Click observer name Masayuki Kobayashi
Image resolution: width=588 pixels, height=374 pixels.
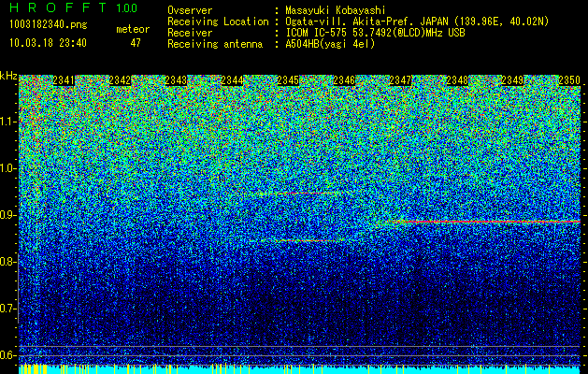click(x=336, y=10)
